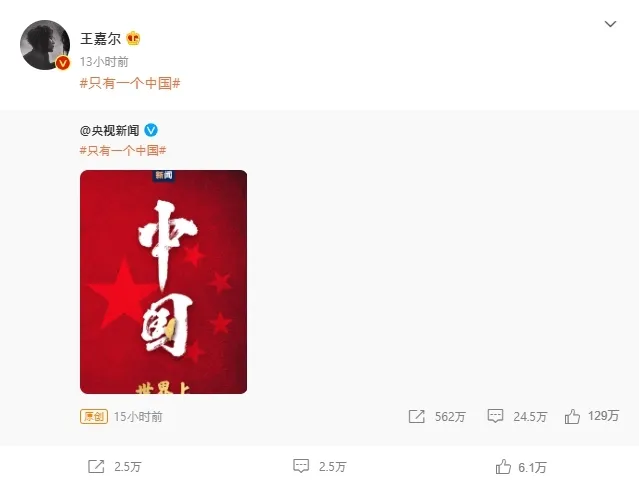This screenshot has height=485, width=639.
Task: Click the top #只有一个中国# hashtag
Action: pos(130,84)
